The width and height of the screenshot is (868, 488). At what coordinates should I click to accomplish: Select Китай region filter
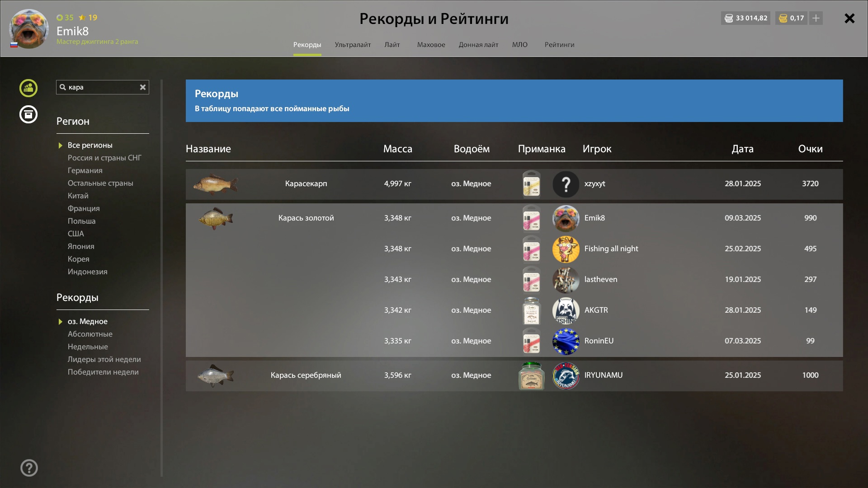point(78,196)
